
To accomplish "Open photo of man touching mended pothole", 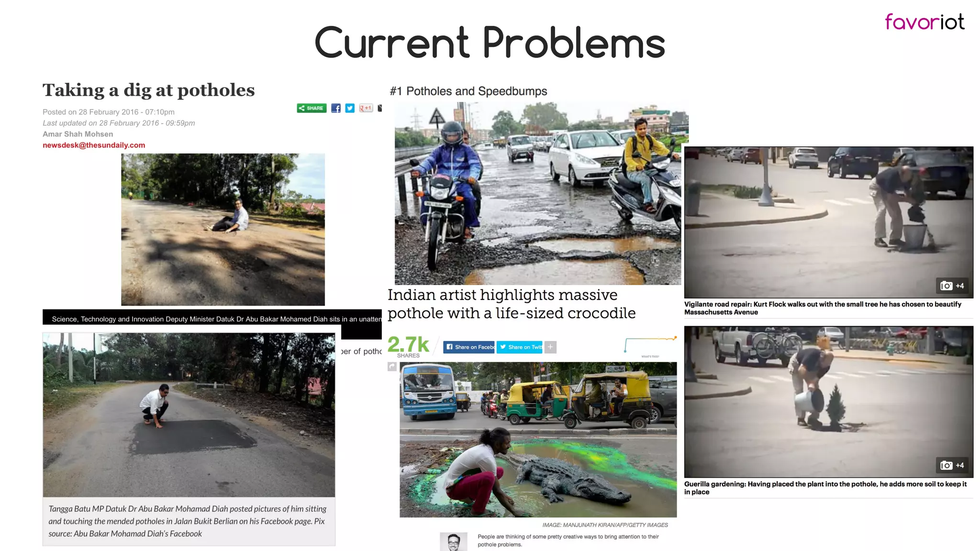I will coord(189,415).
